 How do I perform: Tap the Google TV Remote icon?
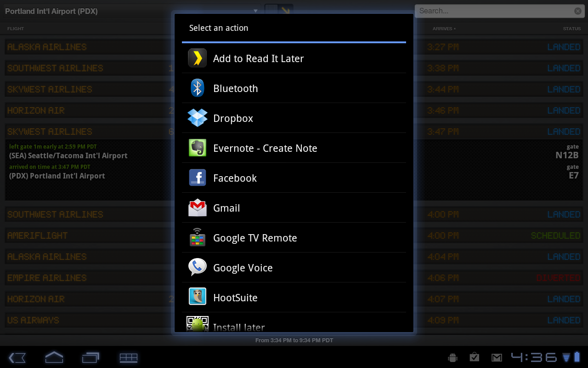(198, 237)
